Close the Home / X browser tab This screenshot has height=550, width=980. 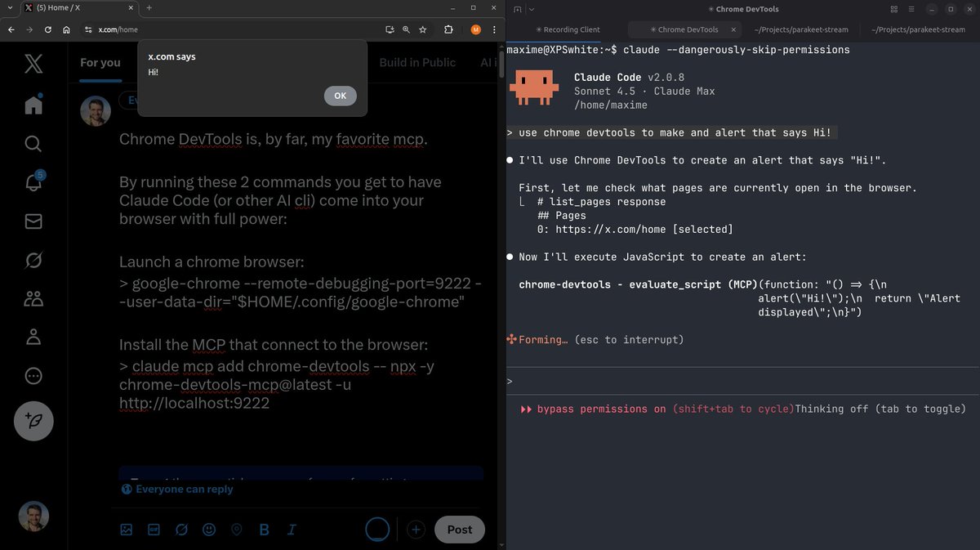click(x=131, y=7)
